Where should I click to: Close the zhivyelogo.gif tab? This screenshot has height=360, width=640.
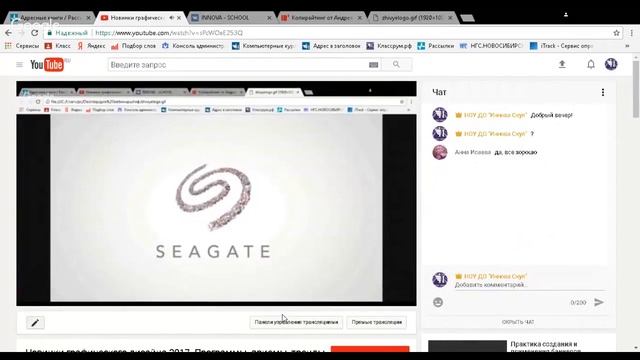(450, 18)
